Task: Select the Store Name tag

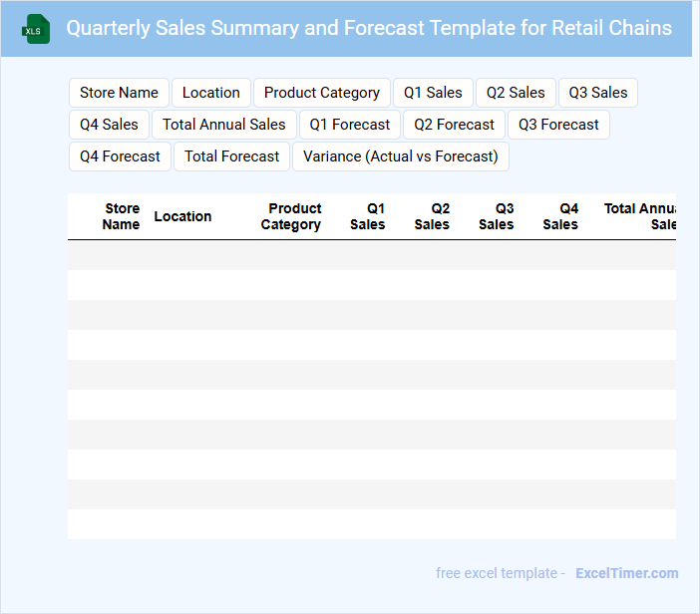Action: point(119,93)
